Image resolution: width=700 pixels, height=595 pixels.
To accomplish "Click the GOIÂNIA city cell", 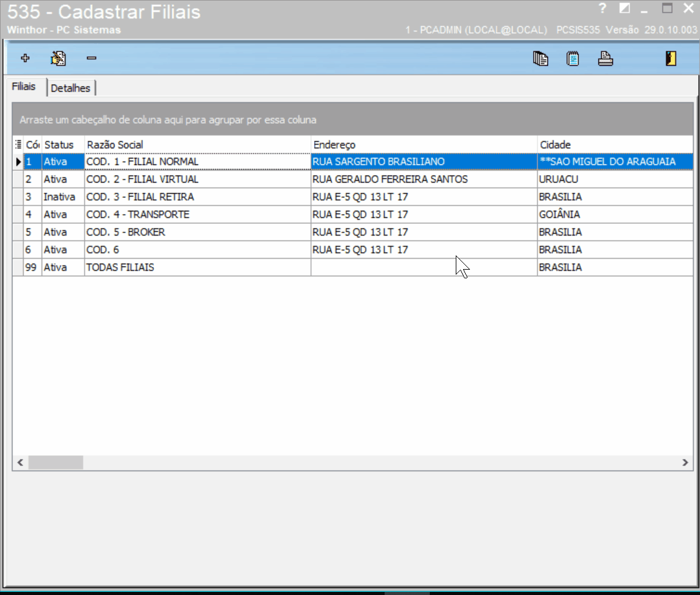I will point(615,214).
